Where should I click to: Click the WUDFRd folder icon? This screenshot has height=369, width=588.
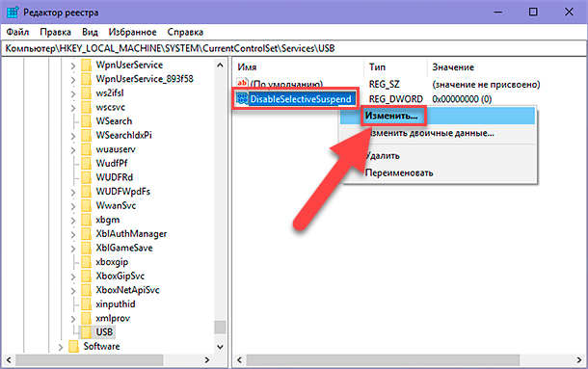coord(86,177)
